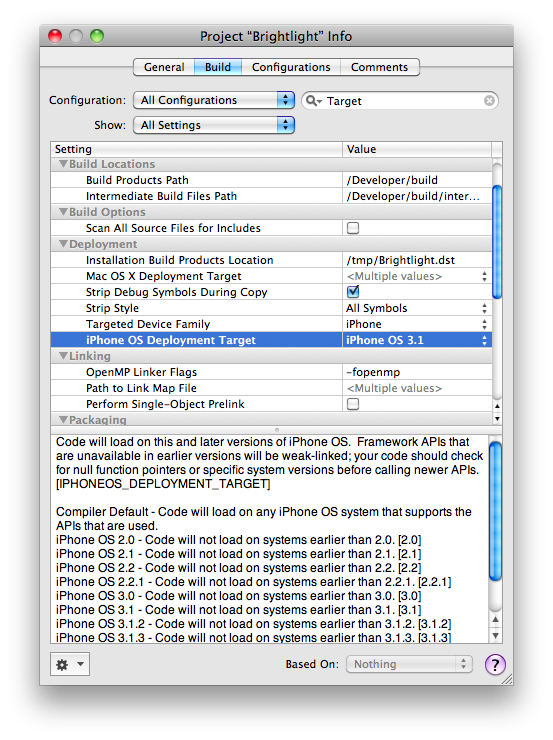553x740 pixels.
Task: Click the description pane scroll thumb
Action: pyautogui.click(x=495, y=511)
